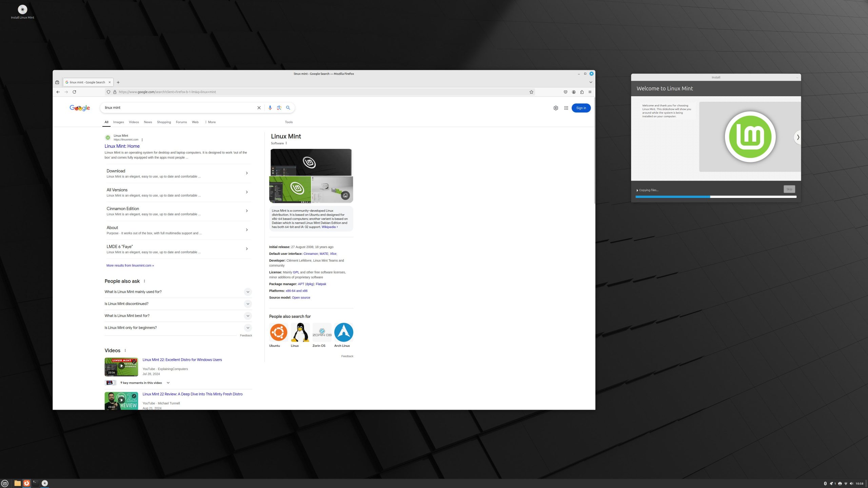This screenshot has height=488, width=868.
Task: Click the Google search magnifier icon
Action: 288,108
